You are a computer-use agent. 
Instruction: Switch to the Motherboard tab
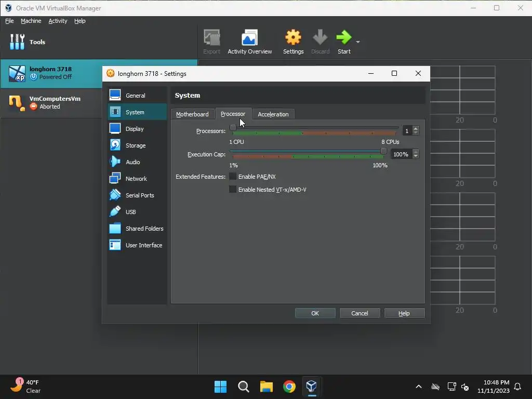click(x=192, y=114)
